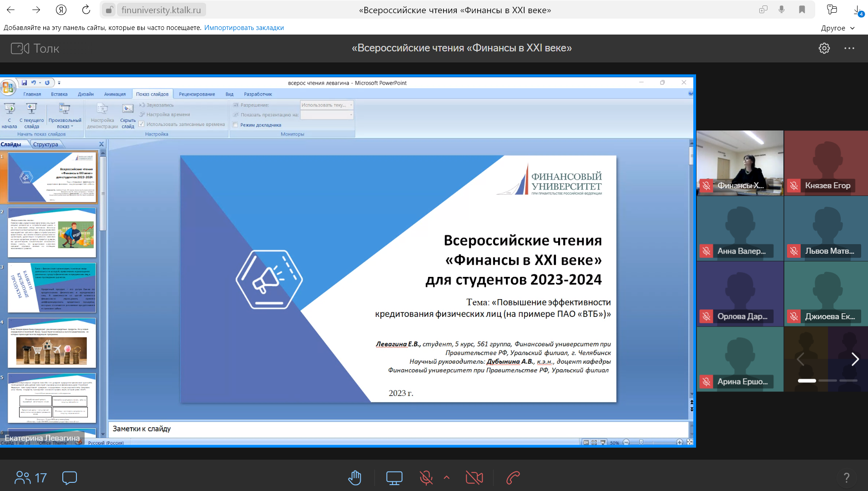Screen dimensions: 868x491
Task: Open Показать презентацию на dropdown
Action: point(327,115)
